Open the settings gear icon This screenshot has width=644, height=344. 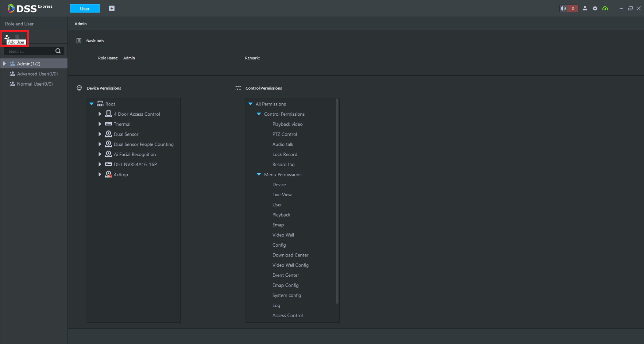point(595,8)
